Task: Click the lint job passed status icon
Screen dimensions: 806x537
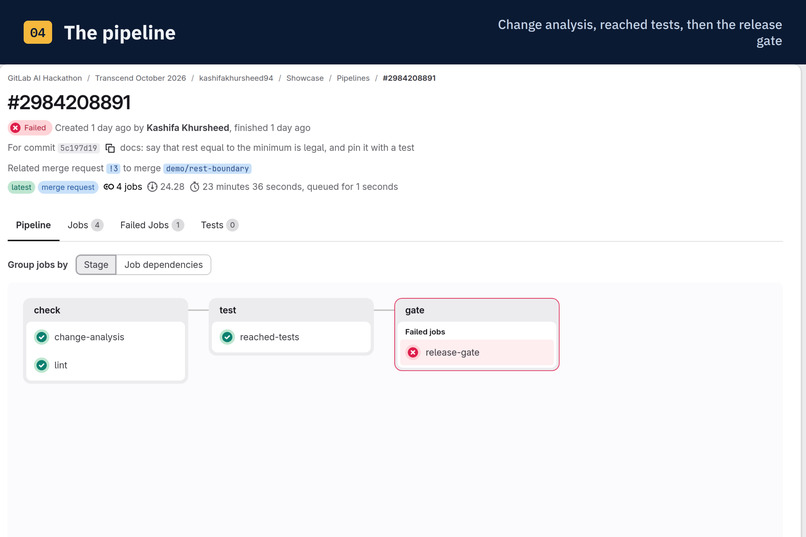Action: 42,365
